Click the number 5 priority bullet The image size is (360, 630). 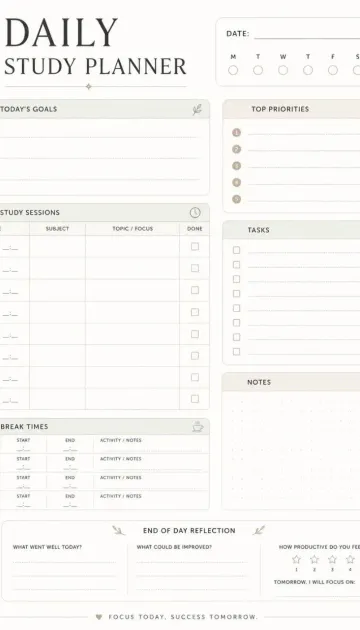coord(237,199)
